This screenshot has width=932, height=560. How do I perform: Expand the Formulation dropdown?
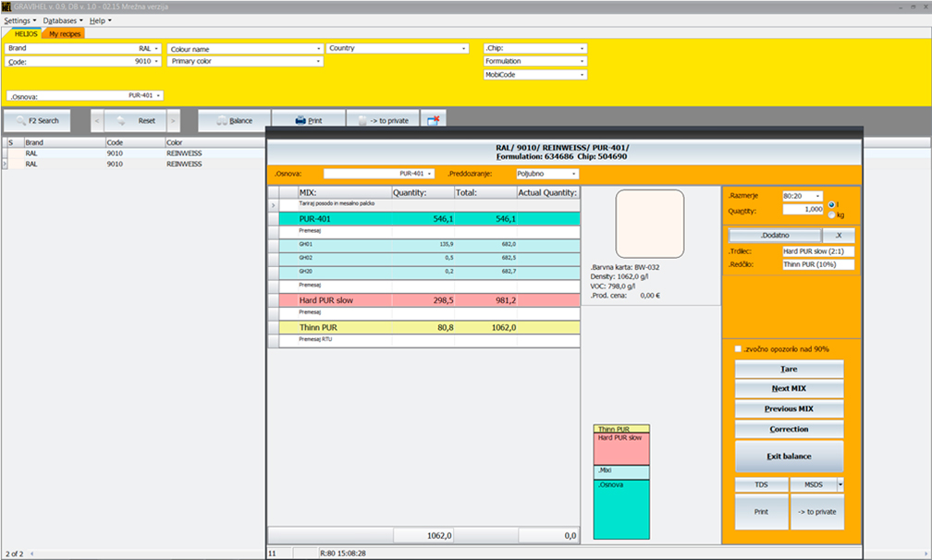point(582,61)
